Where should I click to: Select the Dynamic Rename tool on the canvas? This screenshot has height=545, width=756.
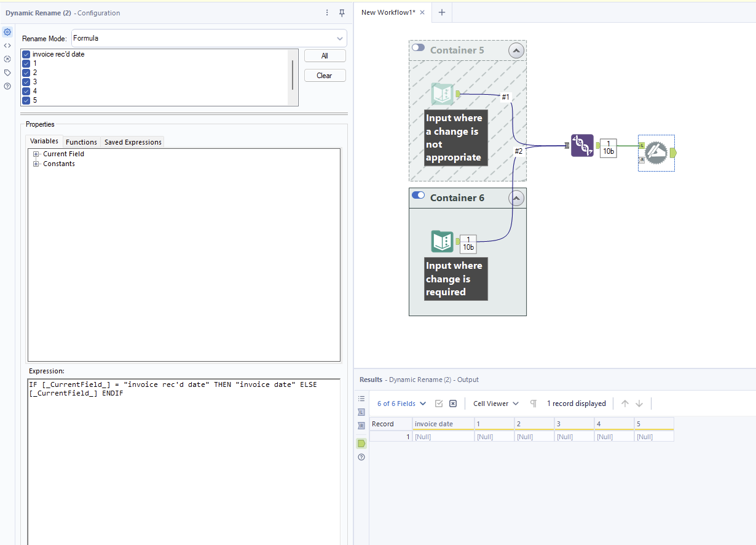click(x=582, y=146)
